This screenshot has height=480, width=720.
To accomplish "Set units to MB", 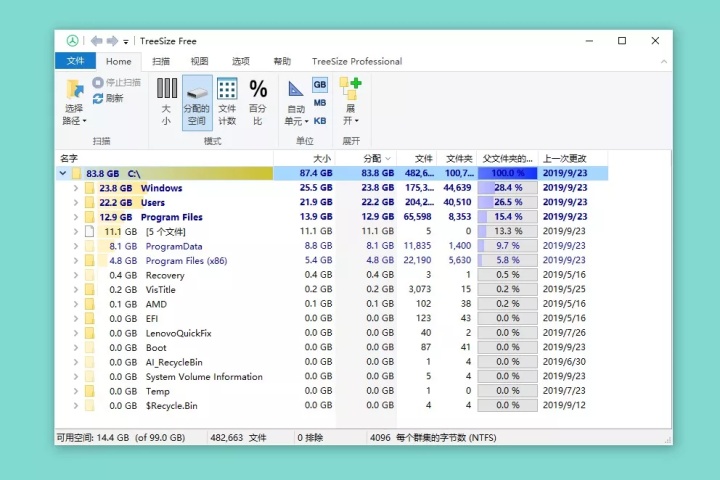I will [x=320, y=103].
